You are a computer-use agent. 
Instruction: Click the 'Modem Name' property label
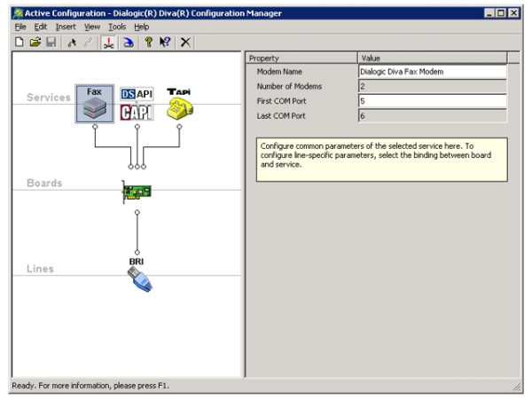[x=279, y=72]
